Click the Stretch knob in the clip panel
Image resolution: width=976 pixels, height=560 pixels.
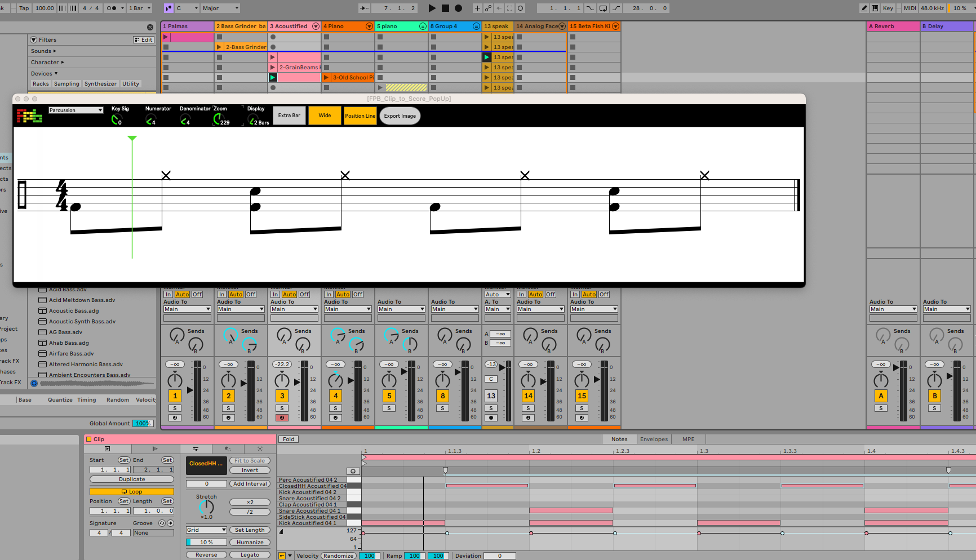(x=206, y=507)
